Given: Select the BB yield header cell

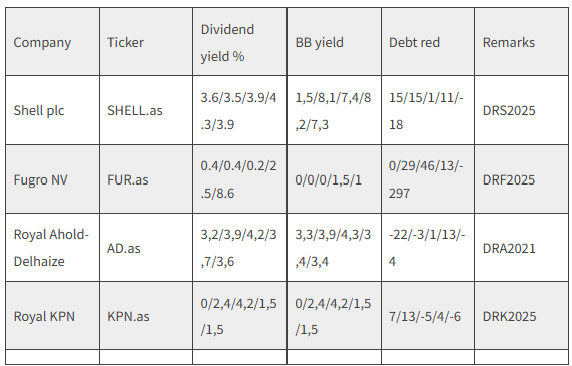Looking at the screenshot, I should coord(334,42).
